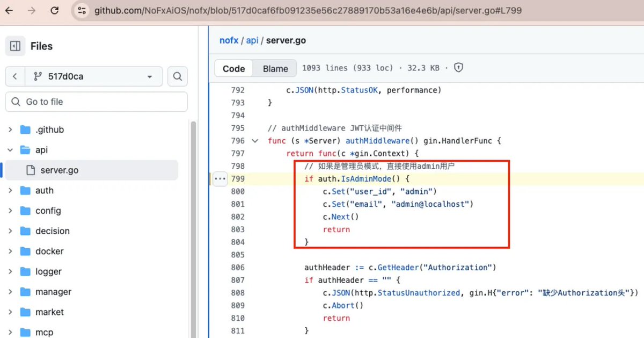Go back with the browser back arrow
Screen dimensions: 644x338
point(10,10)
